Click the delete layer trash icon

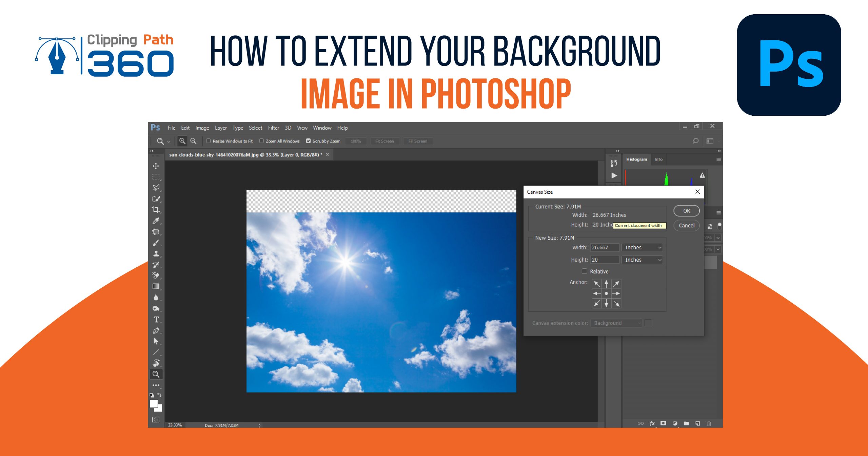click(x=709, y=423)
